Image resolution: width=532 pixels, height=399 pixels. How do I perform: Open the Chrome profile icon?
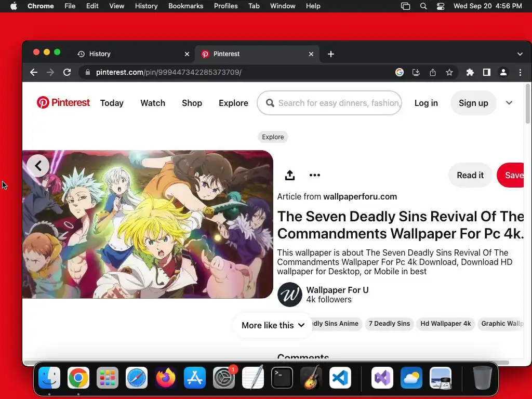pyautogui.click(x=503, y=72)
